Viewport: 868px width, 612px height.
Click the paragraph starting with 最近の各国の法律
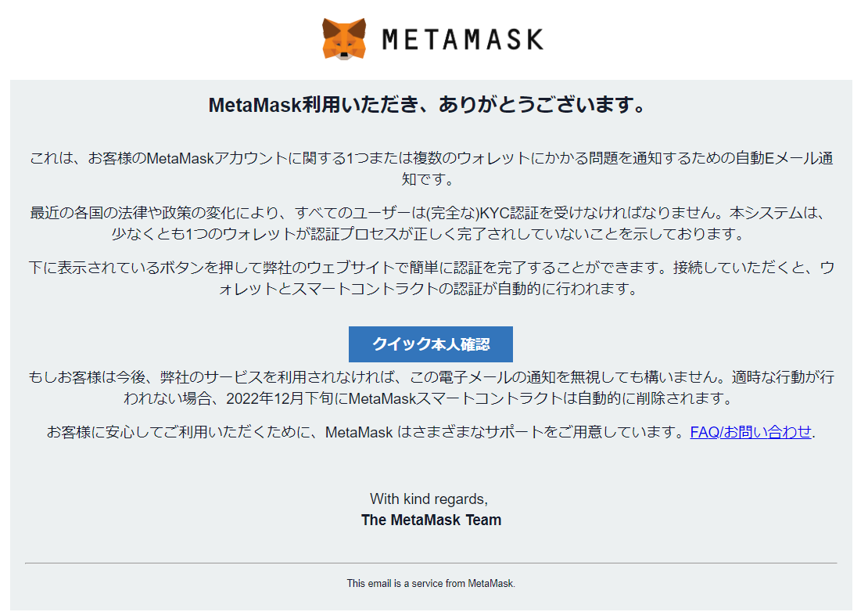(427, 223)
